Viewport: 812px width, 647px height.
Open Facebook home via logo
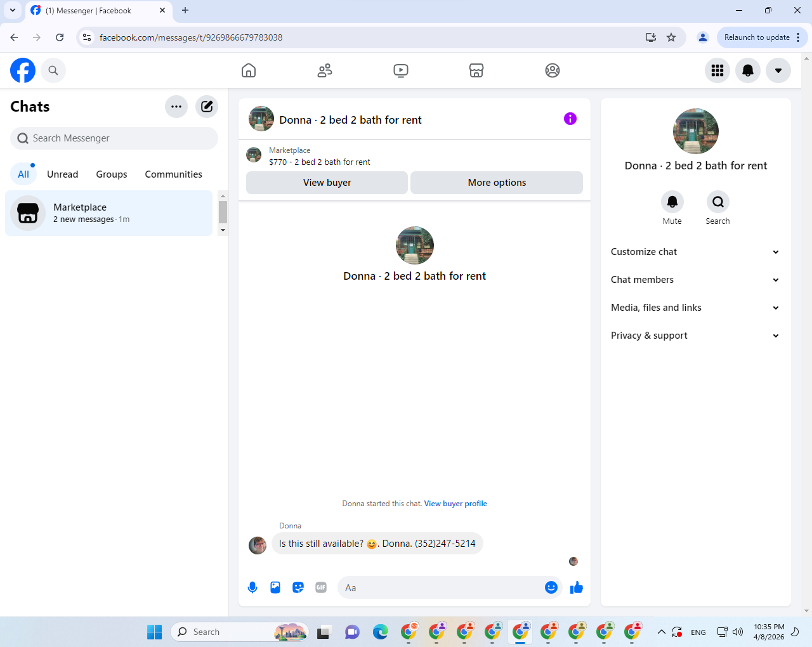23,70
